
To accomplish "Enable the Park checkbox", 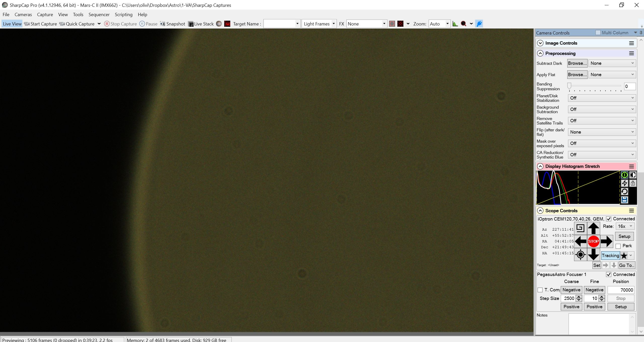I will (618, 246).
